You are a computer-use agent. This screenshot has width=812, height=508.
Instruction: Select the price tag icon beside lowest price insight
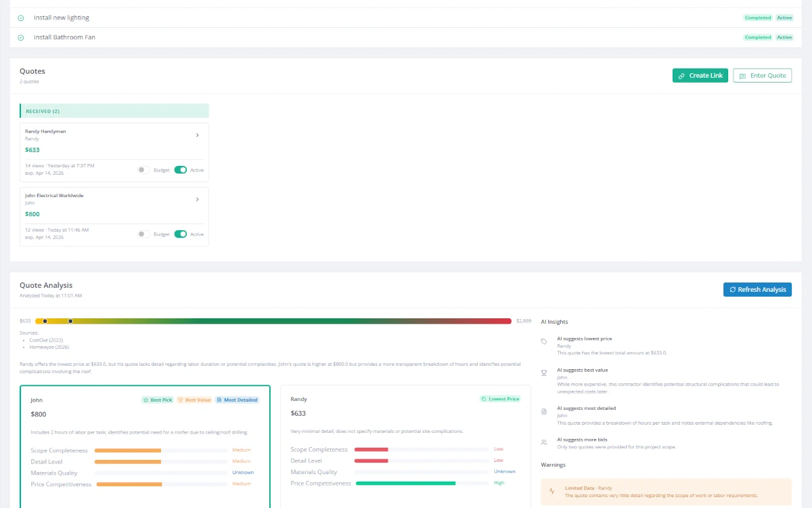(x=543, y=342)
